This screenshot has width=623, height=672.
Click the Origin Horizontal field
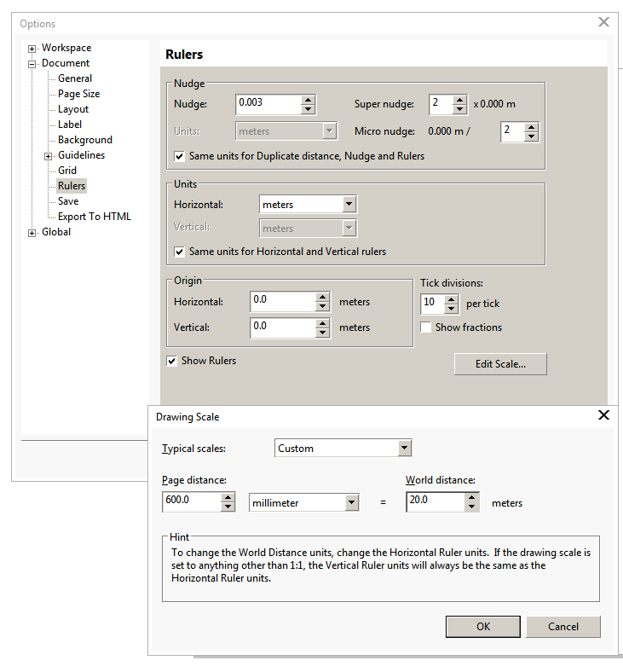[283, 302]
